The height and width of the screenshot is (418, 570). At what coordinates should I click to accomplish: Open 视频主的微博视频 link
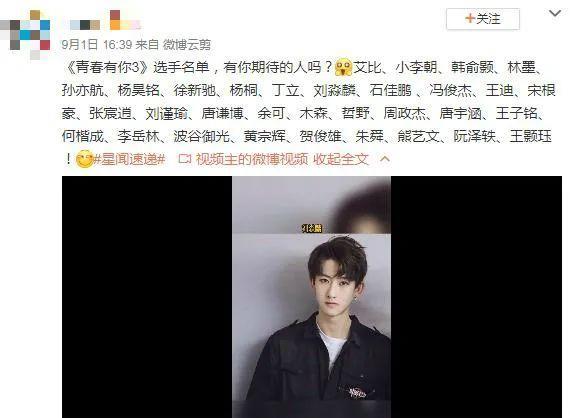[x=252, y=159]
